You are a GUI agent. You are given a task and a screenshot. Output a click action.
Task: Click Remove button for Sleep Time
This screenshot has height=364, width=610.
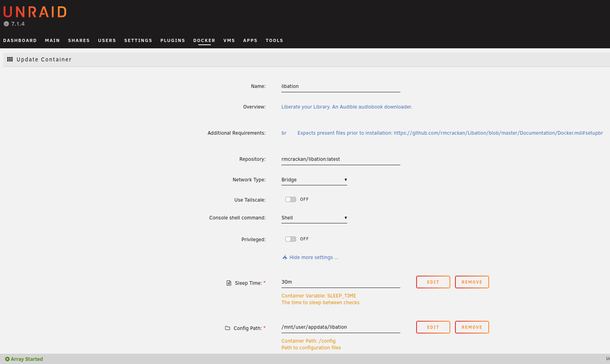point(472,282)
